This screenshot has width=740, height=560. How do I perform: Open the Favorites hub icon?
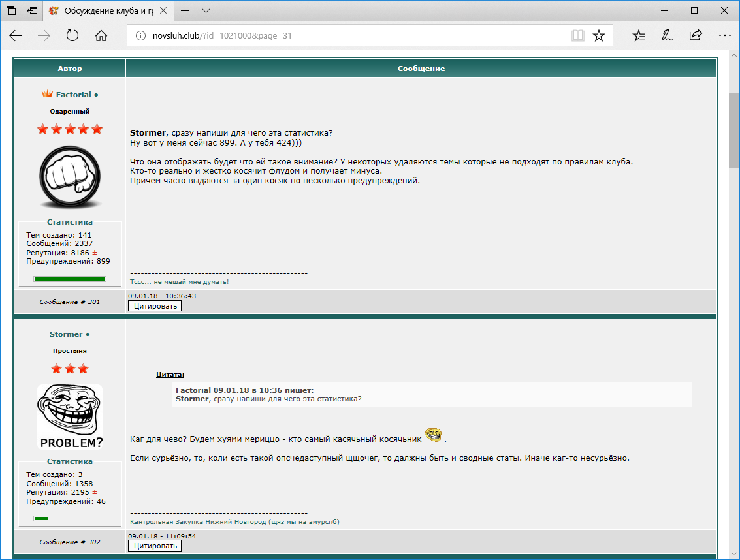tap(639, 35)
